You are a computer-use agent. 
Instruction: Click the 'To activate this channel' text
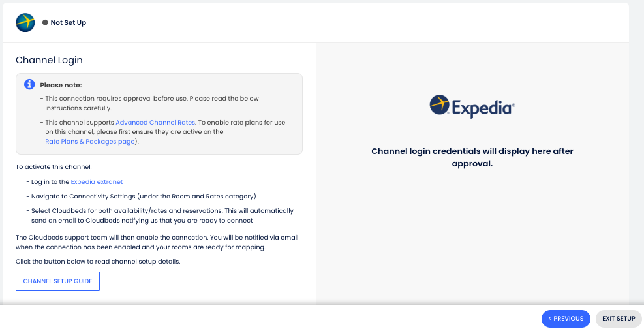(54, 167)
